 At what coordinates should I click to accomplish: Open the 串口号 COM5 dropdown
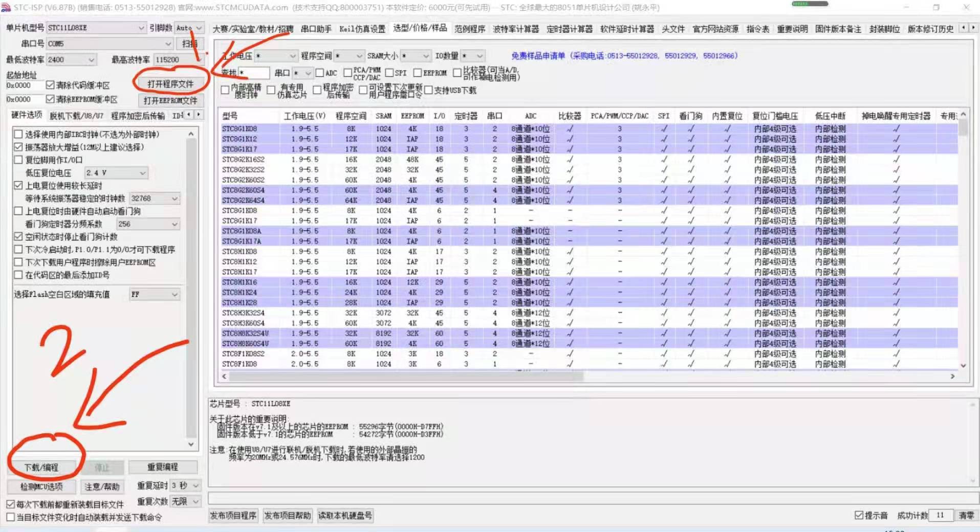point(110,43)
